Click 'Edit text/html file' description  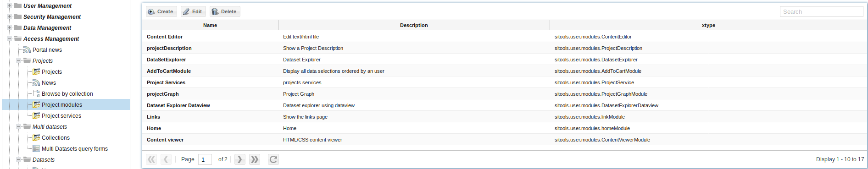[301, 37]
